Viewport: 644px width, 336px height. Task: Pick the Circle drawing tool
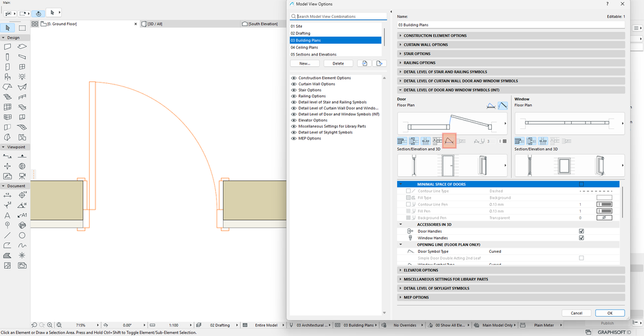coord(22,235)
